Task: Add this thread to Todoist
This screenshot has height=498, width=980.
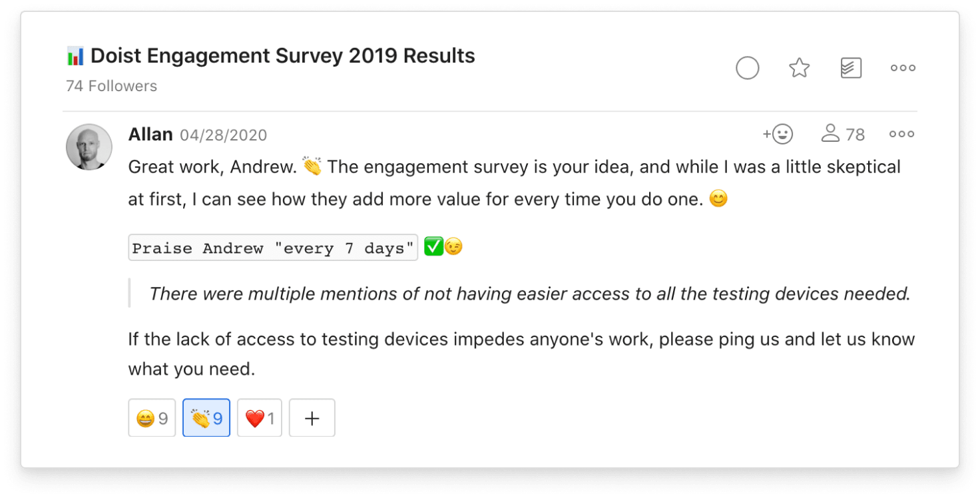Action: [851, 67]
